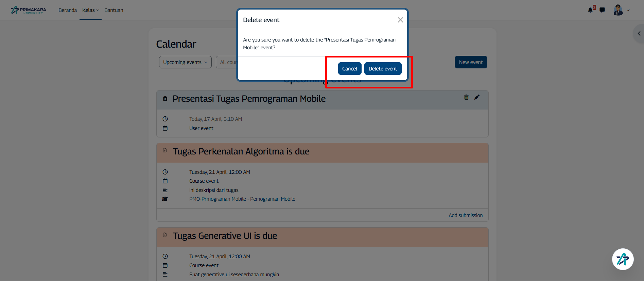The height and width of the screenshot is (281, 644).
Task: Open the Bantuan menu item
Action: pyautogui.click(x=114, y=10)
